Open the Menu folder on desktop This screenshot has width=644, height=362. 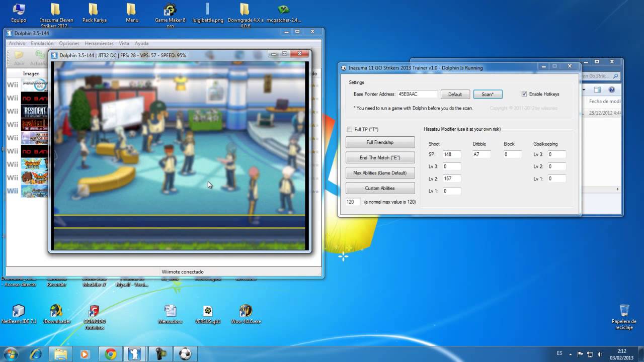(x=132, y=13)
